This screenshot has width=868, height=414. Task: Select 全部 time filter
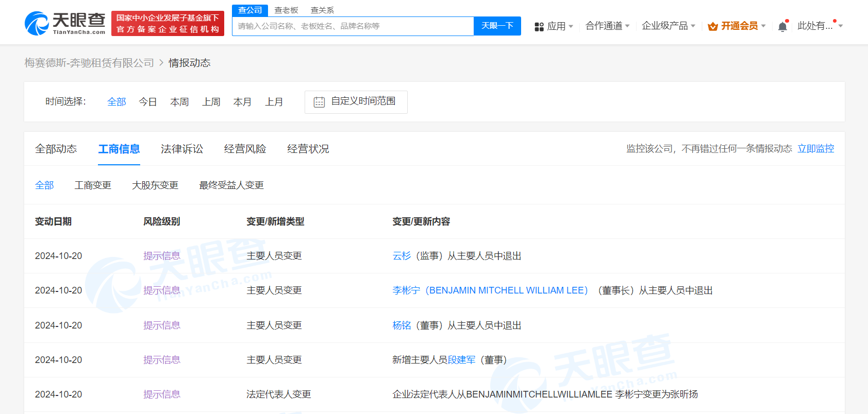point(116,102)
